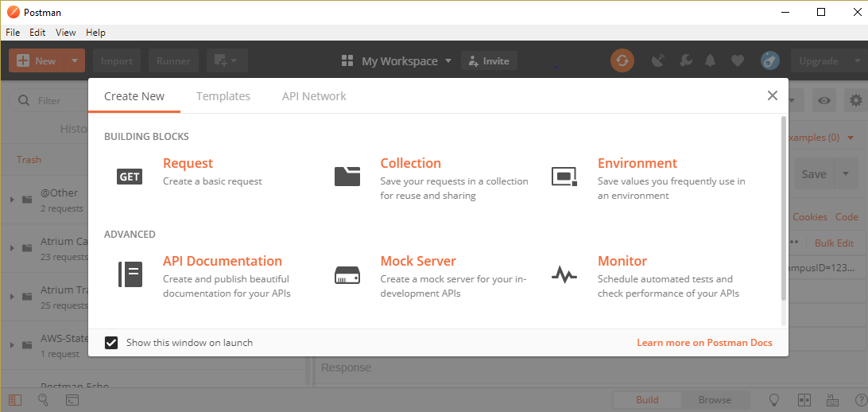The width and height of the screenshot is (868, 412).
Task: Toggle two-pane layout icon
Action: [804, 400]
